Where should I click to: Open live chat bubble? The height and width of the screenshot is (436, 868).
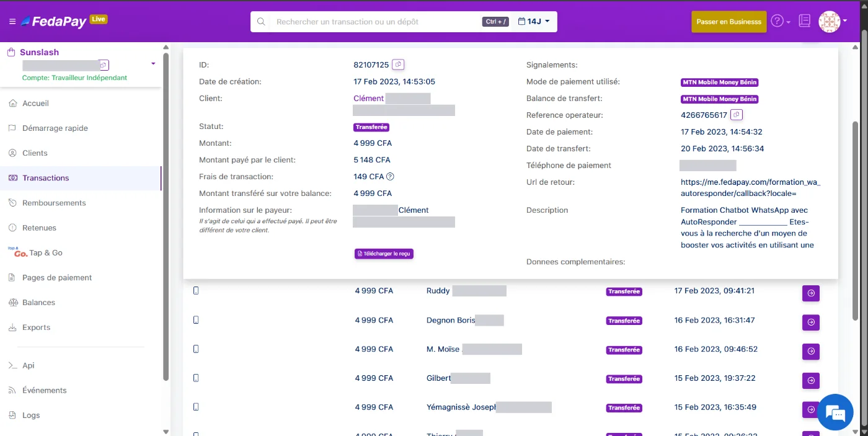click(x=835, y=412)
